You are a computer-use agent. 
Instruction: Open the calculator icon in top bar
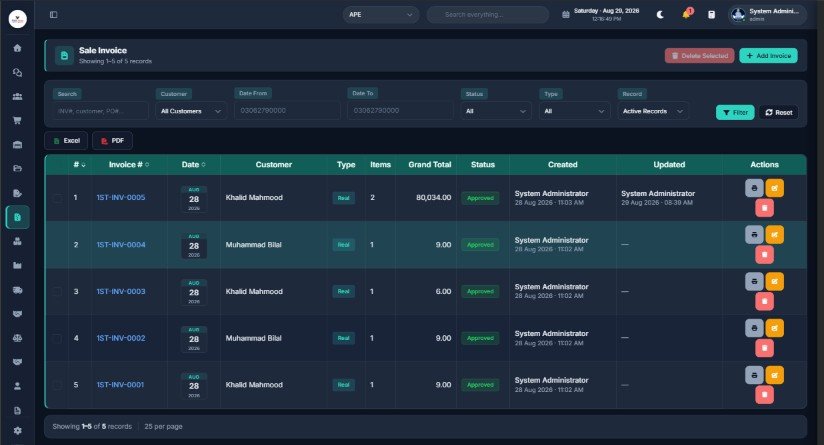pyautogui.click(x=711, y=15)
